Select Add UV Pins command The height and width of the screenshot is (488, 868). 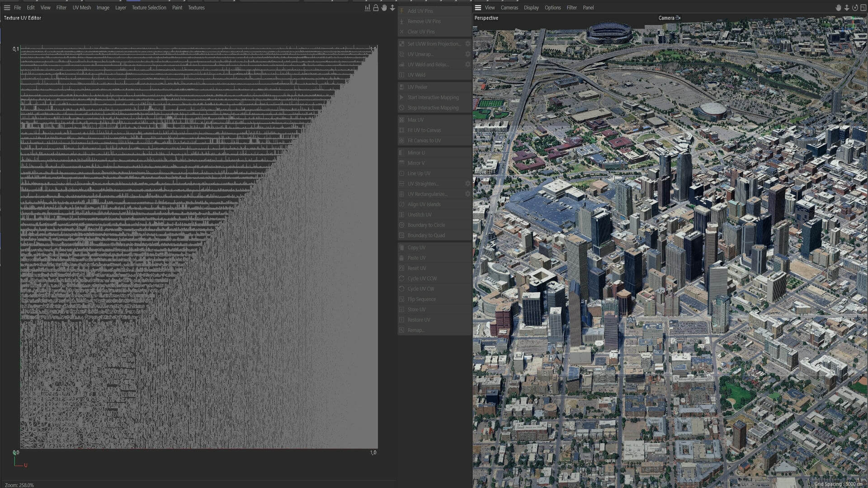[x=434, y=11]
